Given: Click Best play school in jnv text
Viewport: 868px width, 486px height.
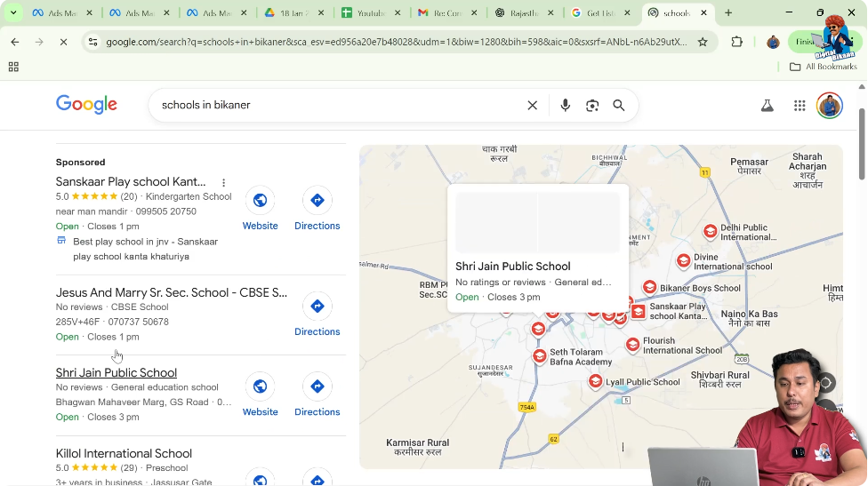Looking at the screenshot, I should [146, 249].
